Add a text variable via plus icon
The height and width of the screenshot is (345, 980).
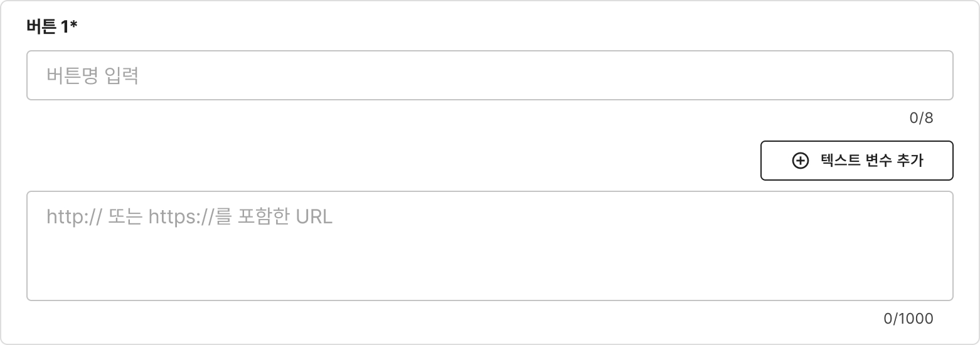pos(801,161)
